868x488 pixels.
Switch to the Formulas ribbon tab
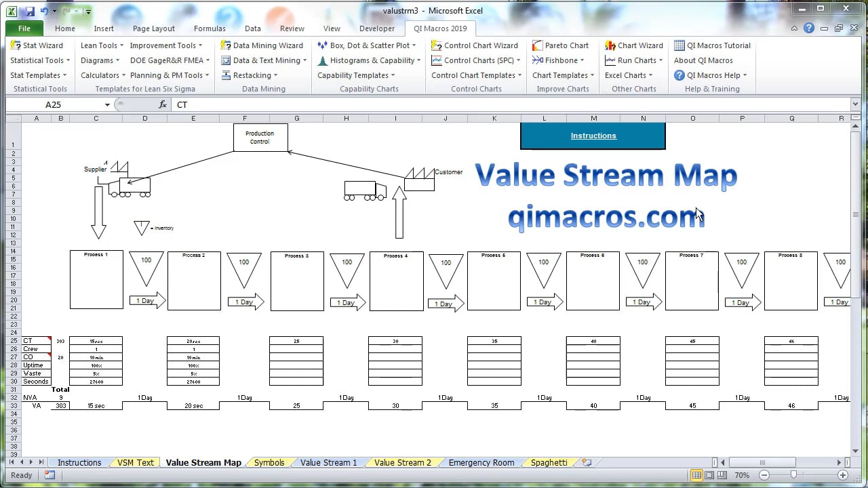pos(210,28)
